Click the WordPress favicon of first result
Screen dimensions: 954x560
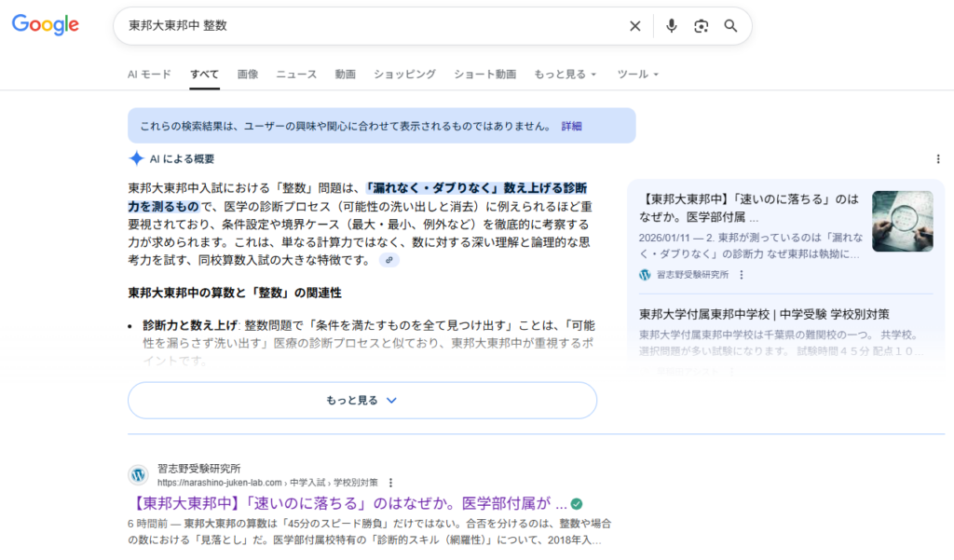coord(139,475)
